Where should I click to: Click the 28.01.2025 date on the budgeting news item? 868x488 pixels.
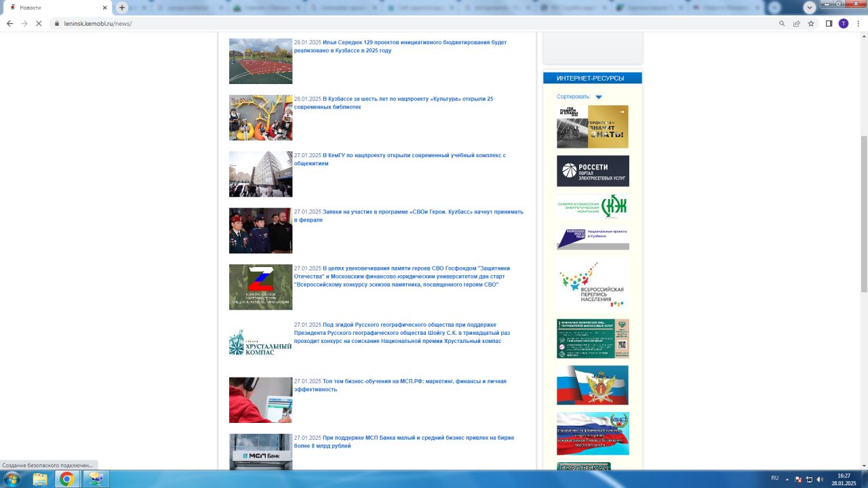pyautogui.click(x=308, y=43)
